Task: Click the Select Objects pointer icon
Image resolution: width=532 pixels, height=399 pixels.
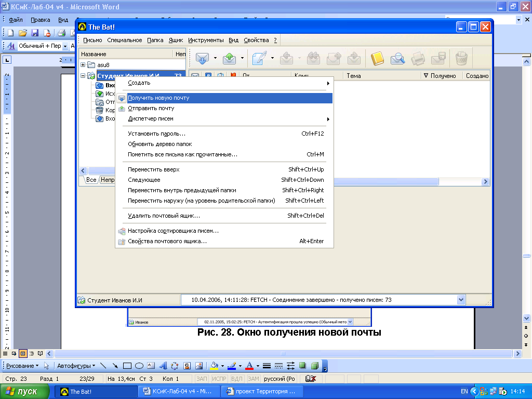Action: [47, 366]
